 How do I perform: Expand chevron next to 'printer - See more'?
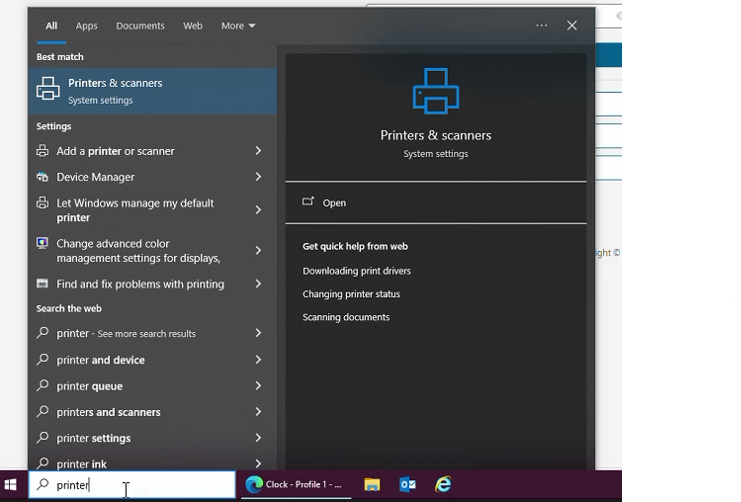point(258,333)
